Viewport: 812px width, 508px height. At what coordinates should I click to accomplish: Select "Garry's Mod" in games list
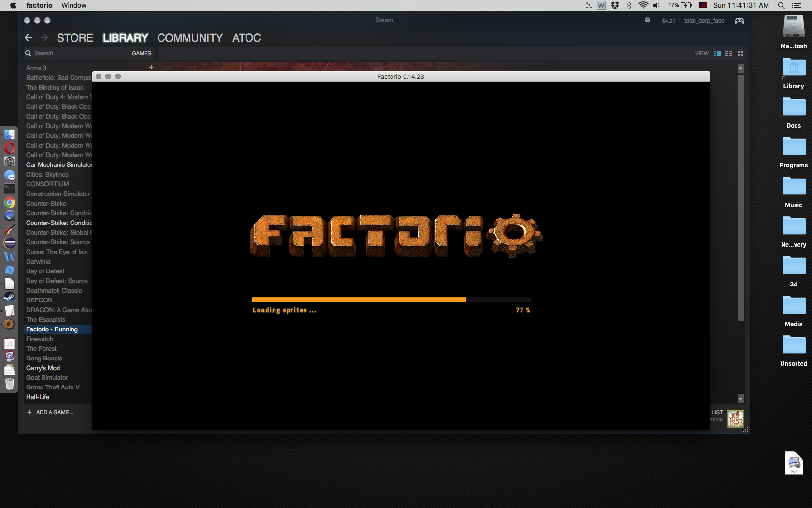(x=58, y=368)
